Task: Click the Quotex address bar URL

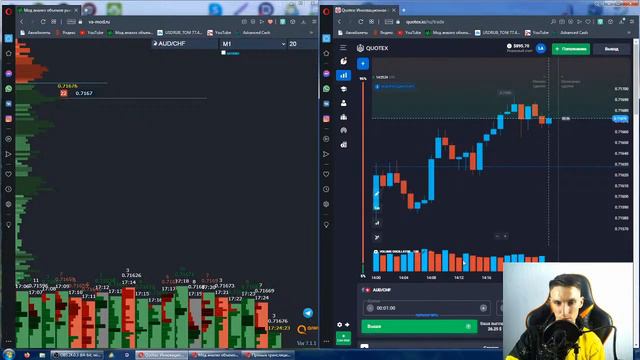Action: tap(425, 22)
